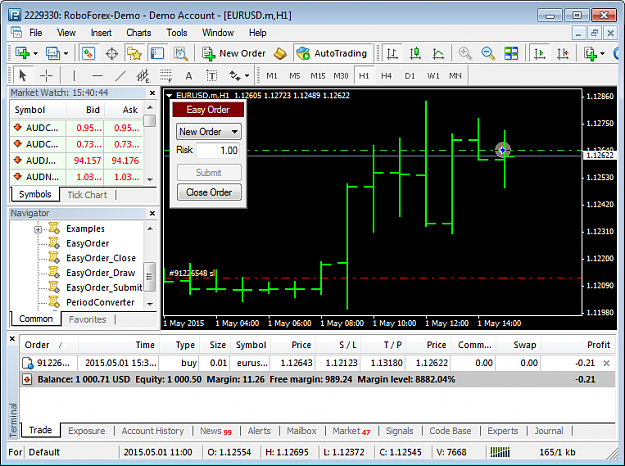The width and height of the screenshot is (625, 466).
Task: Click the Submit button in Easy Order
Action: pyautogui.click(x=209, y=173)
